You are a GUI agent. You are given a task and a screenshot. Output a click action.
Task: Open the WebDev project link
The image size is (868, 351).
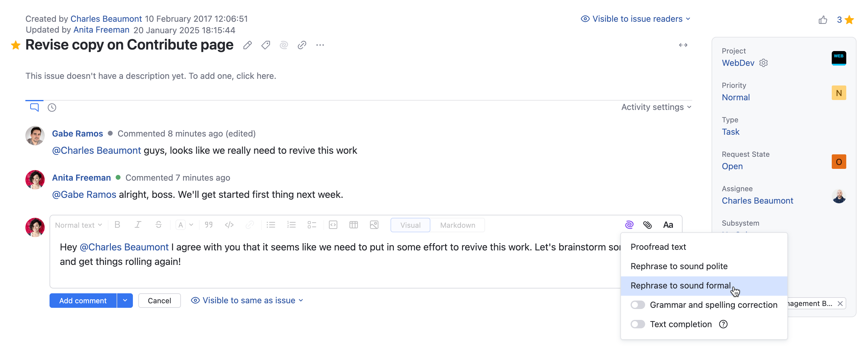point(738,63)
